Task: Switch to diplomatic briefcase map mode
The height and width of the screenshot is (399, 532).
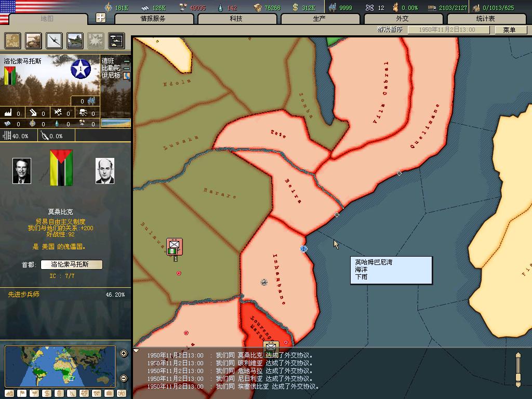Action: (109, 394)
